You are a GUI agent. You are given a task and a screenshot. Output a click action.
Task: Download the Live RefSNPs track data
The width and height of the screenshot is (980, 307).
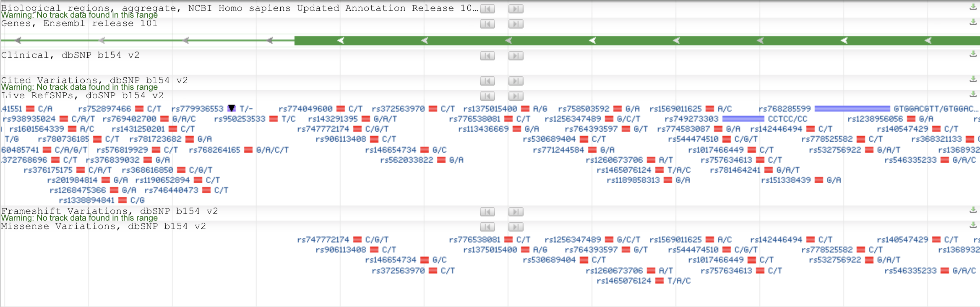pyautogui.click(x=973, y=94)
